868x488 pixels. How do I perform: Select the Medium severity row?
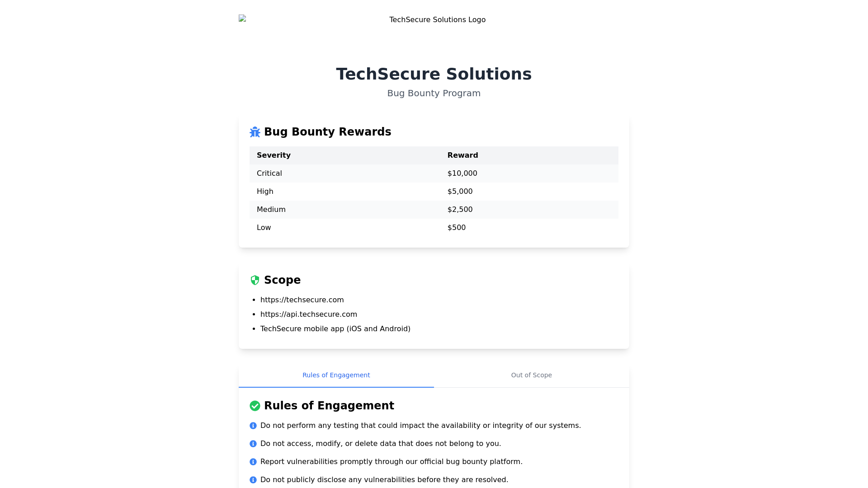[x=271, y=210]
